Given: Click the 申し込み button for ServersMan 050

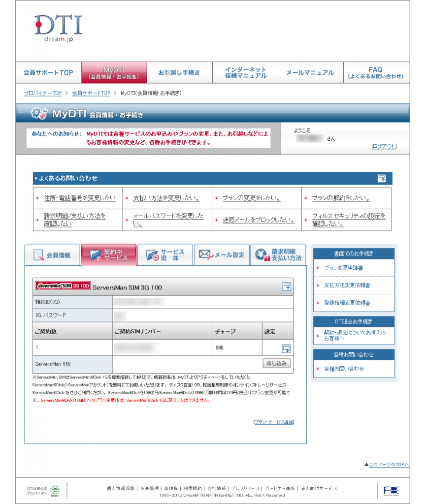Looking at the screenshot, I should (x=277, y=363).
